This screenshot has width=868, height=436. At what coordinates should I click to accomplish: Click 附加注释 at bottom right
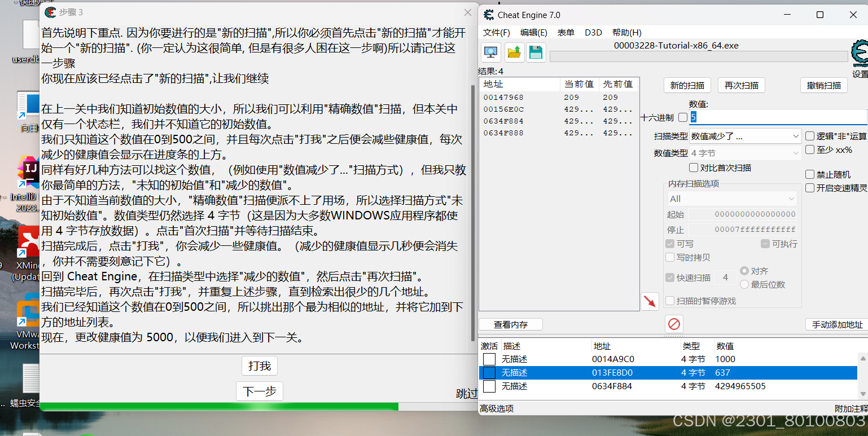[851, 408]
